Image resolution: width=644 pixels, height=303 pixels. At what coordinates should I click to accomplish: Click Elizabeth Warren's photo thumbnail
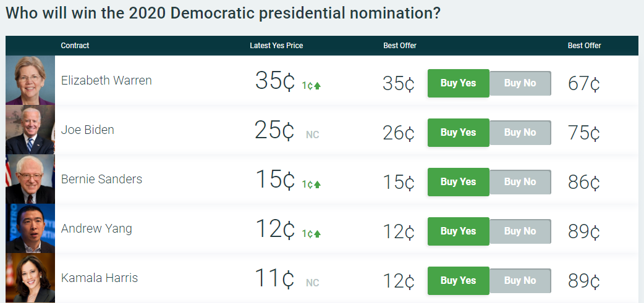30,80
